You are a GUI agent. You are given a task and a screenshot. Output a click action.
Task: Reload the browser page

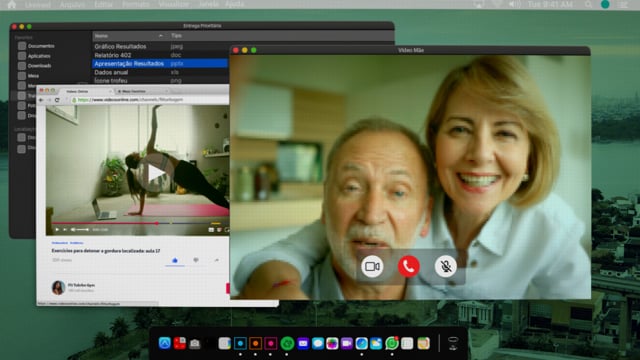coord(57,100)
